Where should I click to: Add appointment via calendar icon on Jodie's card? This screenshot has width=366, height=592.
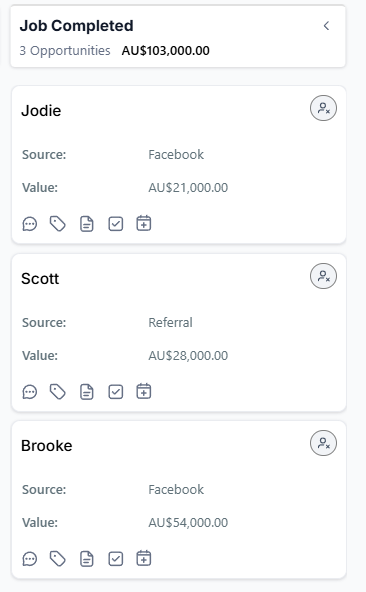[144, 223]
